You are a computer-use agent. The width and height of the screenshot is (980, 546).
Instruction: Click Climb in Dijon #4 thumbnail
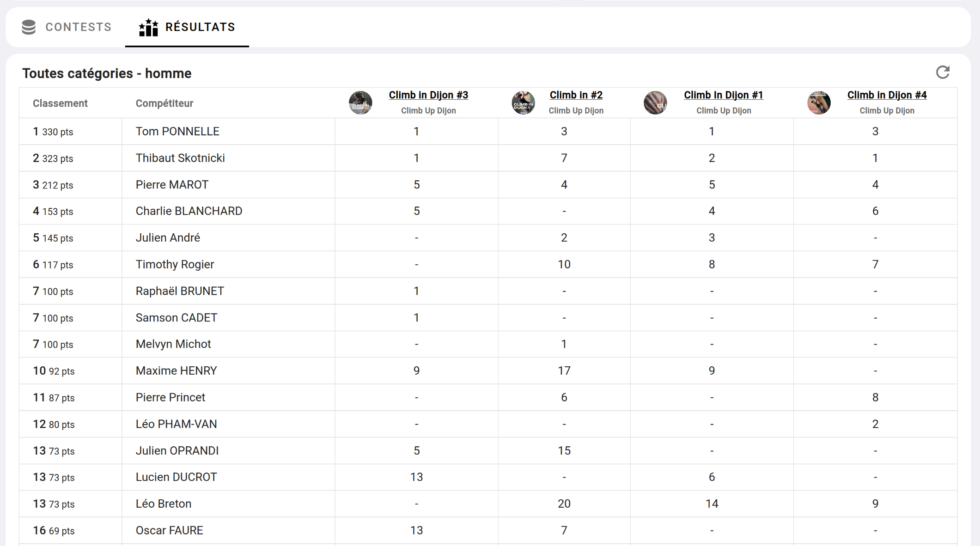click(818, 103)
